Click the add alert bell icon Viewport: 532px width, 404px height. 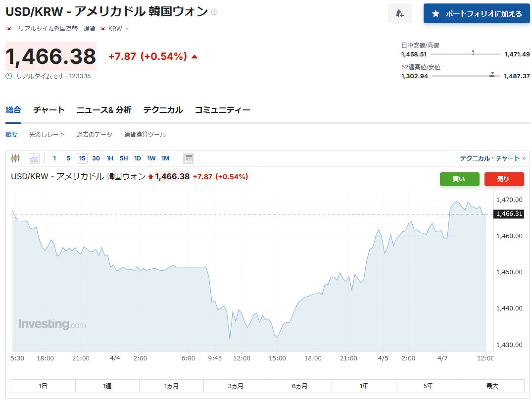coord(399,14)
